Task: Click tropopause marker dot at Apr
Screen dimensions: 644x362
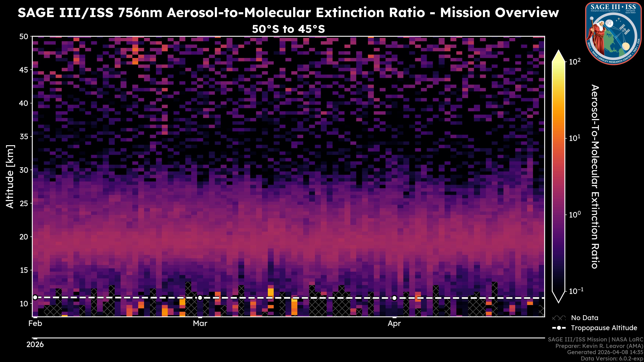Action: click(394, 298)
